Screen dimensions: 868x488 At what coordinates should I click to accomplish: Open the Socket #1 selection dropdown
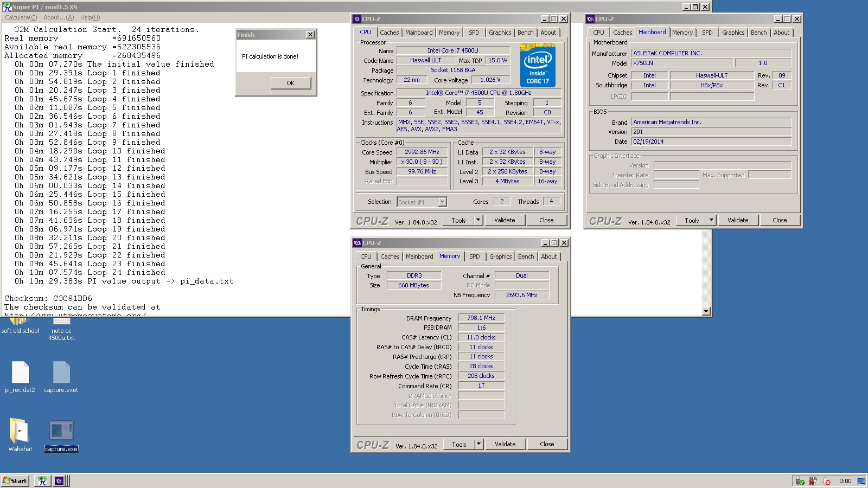(x=442, y=202)
